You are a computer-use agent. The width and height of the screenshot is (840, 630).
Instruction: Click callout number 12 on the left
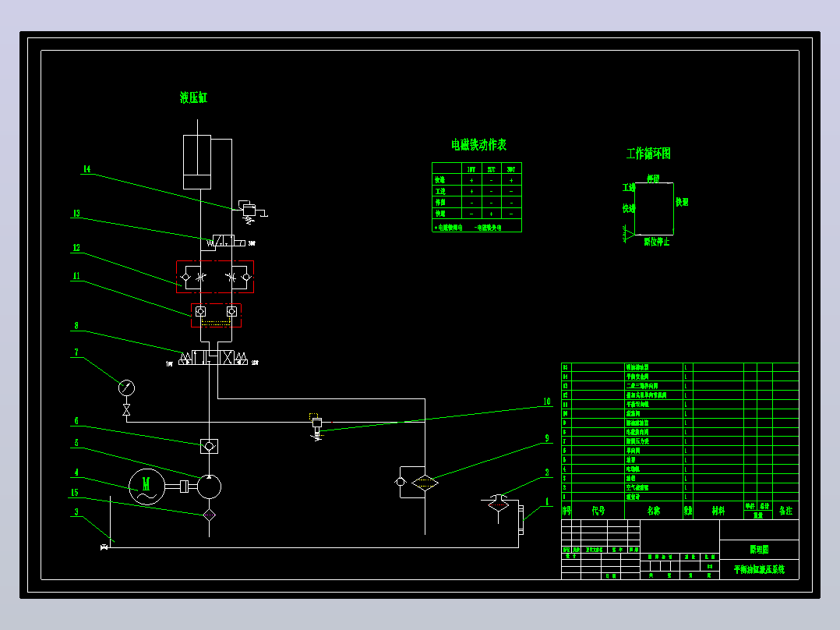pyautogui.click(x=76, y=248)
